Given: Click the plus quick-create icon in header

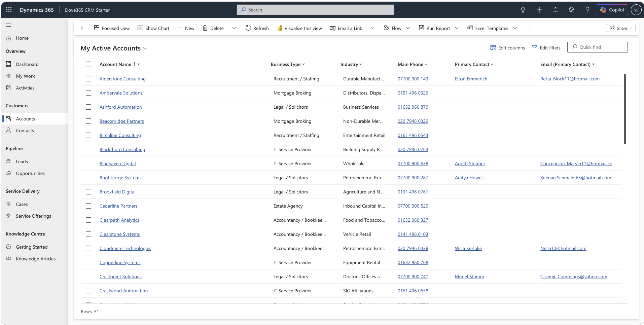Looking at the screenshot, I should pyautogui.click(x=539, y=10).
